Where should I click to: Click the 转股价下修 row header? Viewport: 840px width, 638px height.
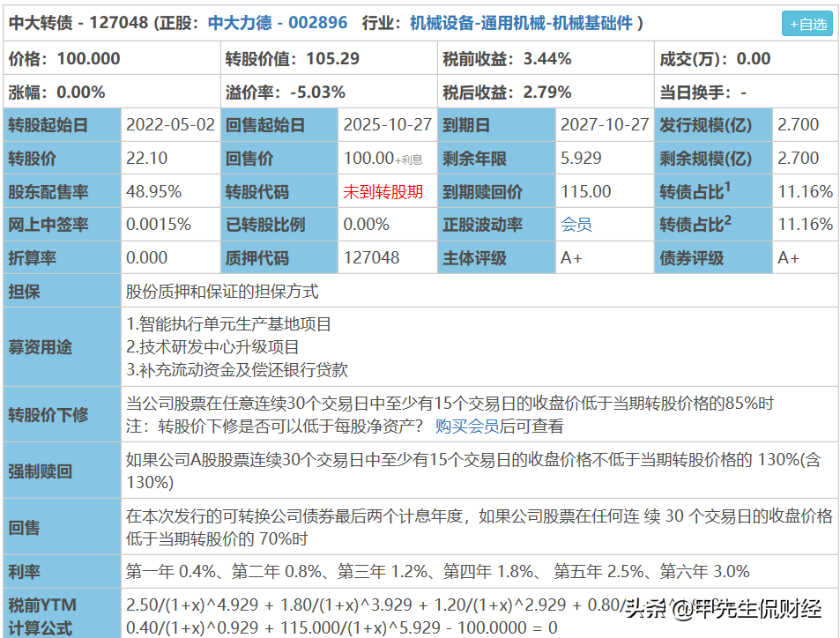click(x=63, y=415)
